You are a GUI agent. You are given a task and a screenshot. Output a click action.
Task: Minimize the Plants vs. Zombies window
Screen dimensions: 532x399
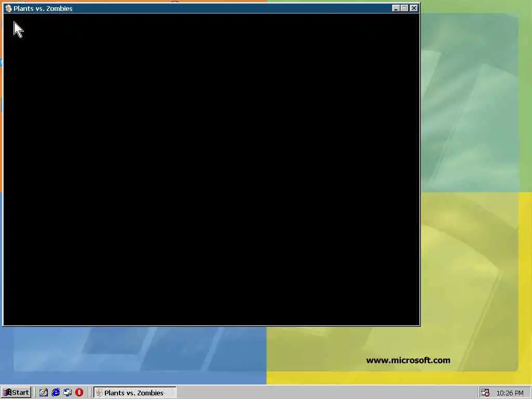coord(395,8)
